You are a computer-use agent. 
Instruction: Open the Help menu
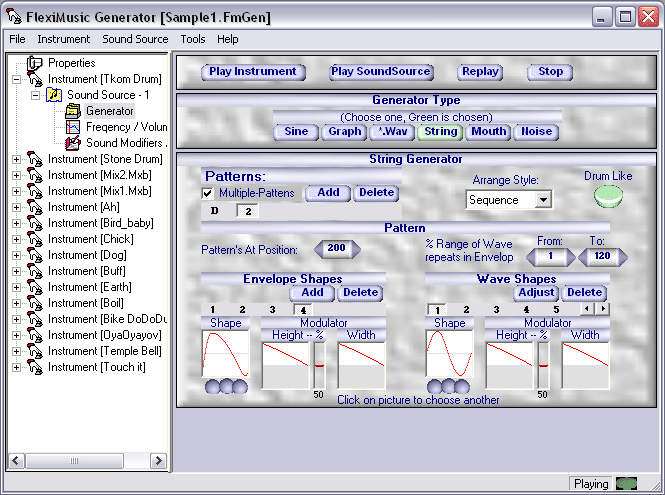[228, 39]
